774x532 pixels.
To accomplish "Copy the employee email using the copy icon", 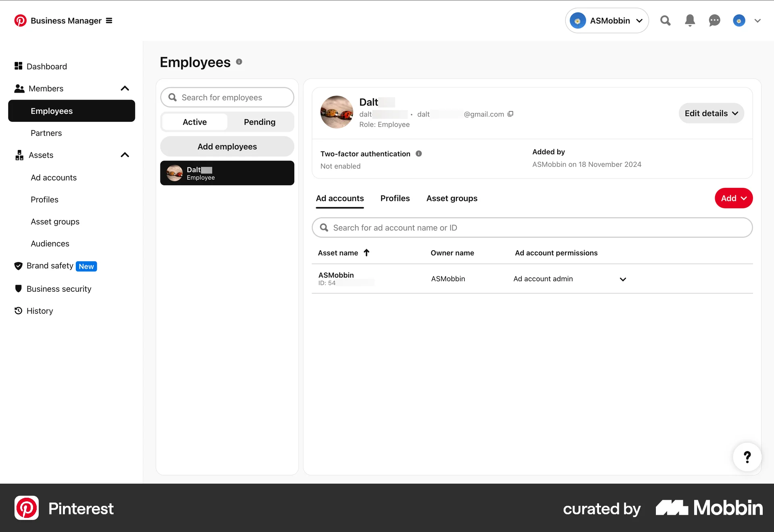I will click(510, 114).
